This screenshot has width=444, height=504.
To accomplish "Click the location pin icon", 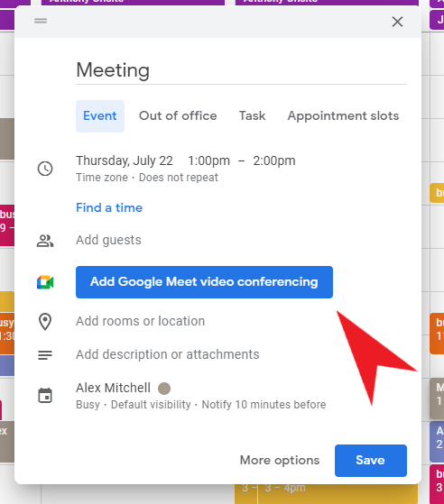I will point(45,322).
